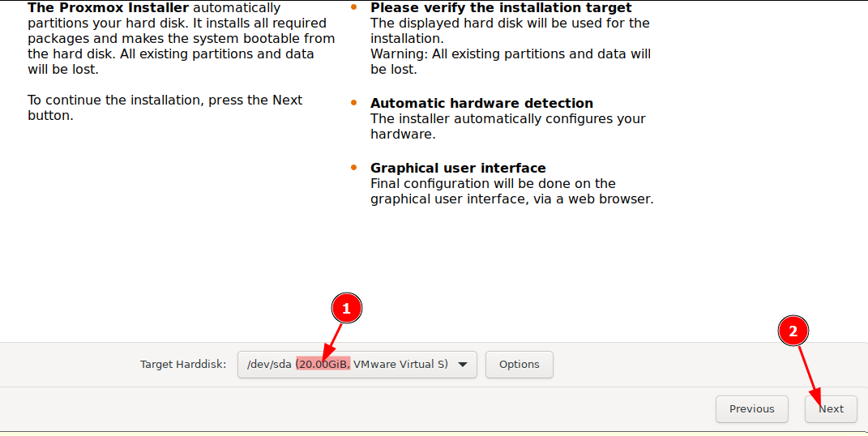Select the /dev/sda device name text
This screenshot has height=436, width=868.
point(269,365)
